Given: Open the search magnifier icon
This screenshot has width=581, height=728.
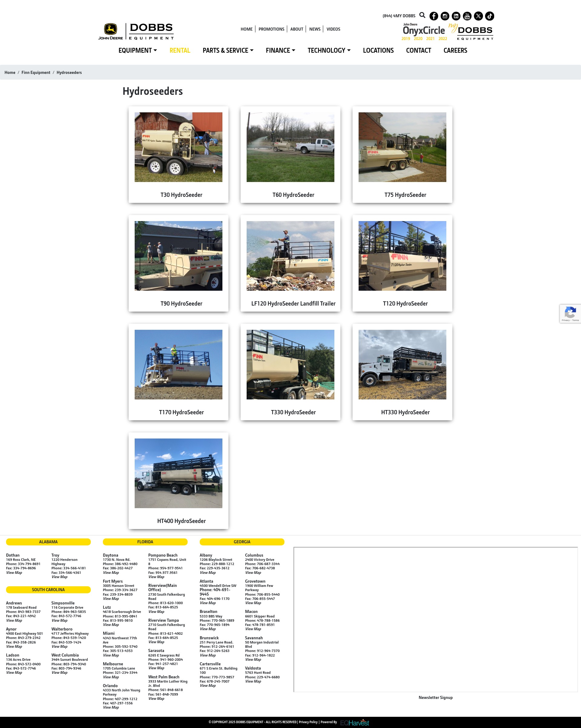Looking at the screenshot, I should click(x=422, y=15).
